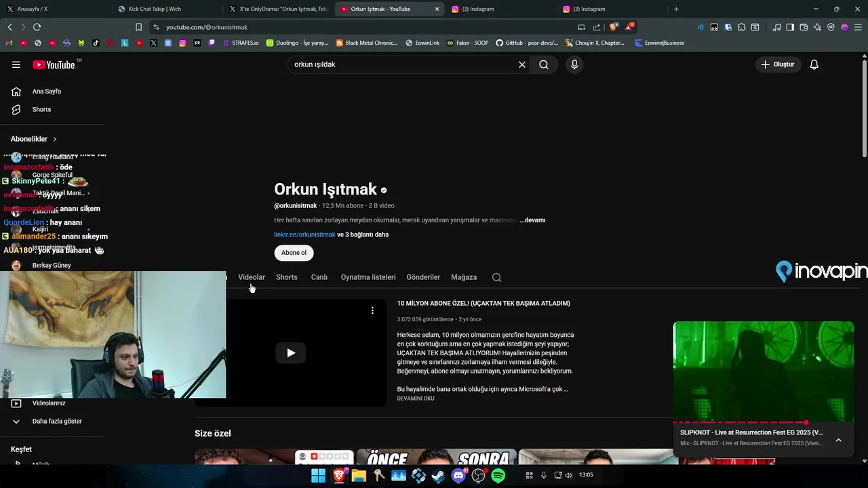868x488 pixels.
Task: Open the GitHub pear-devs bookmark
Action: 527,43
